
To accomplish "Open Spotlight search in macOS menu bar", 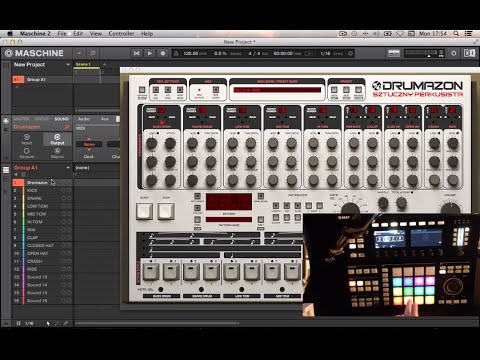I will point(456,33).
